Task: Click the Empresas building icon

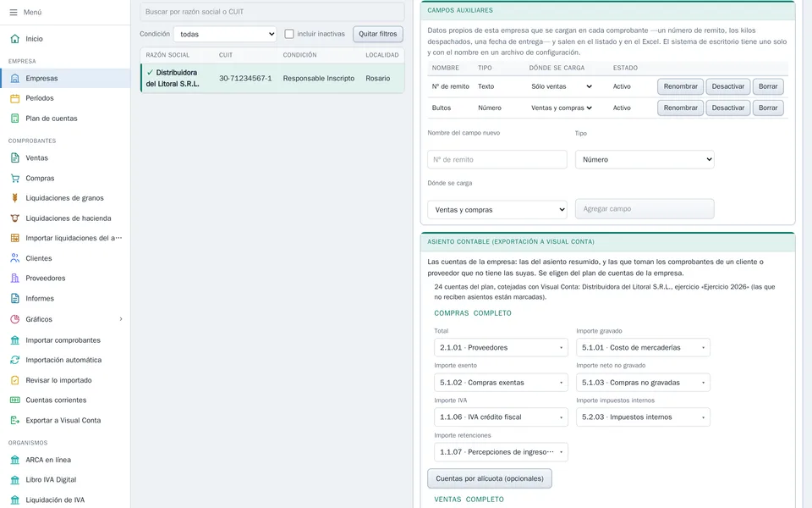Action: (15, 78)
